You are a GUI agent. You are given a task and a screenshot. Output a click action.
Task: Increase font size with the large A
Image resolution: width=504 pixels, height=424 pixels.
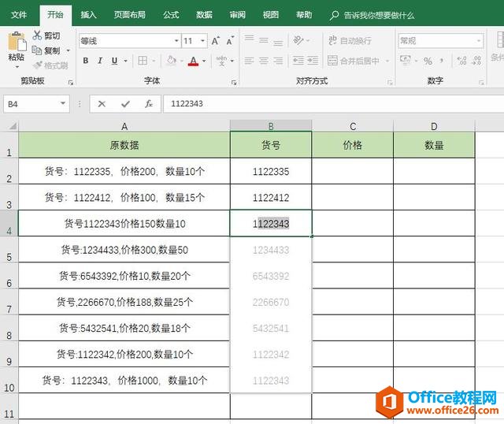point(215,41)
